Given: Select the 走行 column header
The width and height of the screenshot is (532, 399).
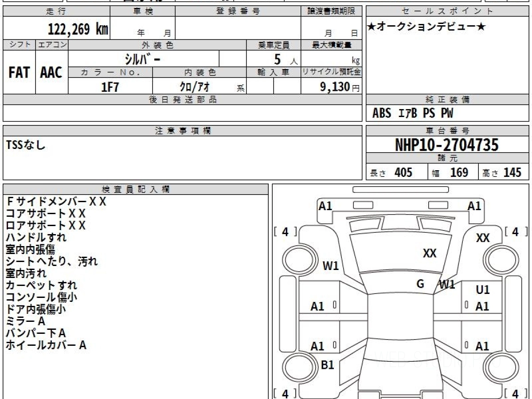Looking at the screenshot, I should click(56, 12).
